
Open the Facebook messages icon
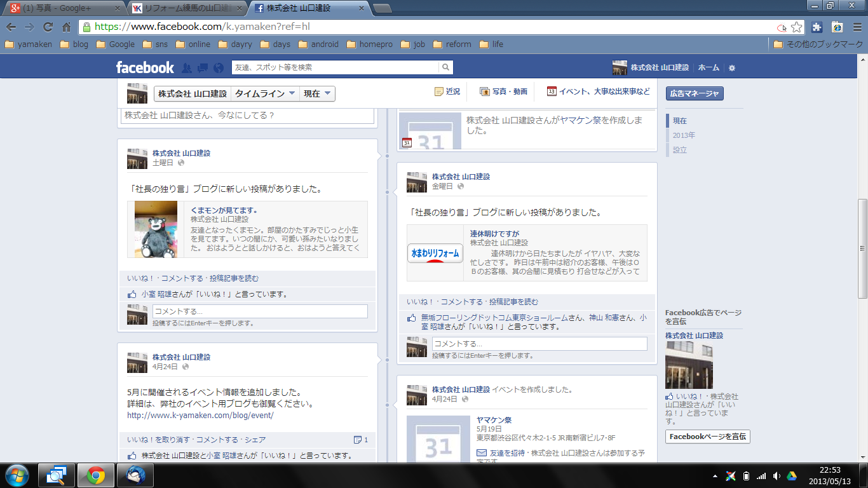[203, 67]
